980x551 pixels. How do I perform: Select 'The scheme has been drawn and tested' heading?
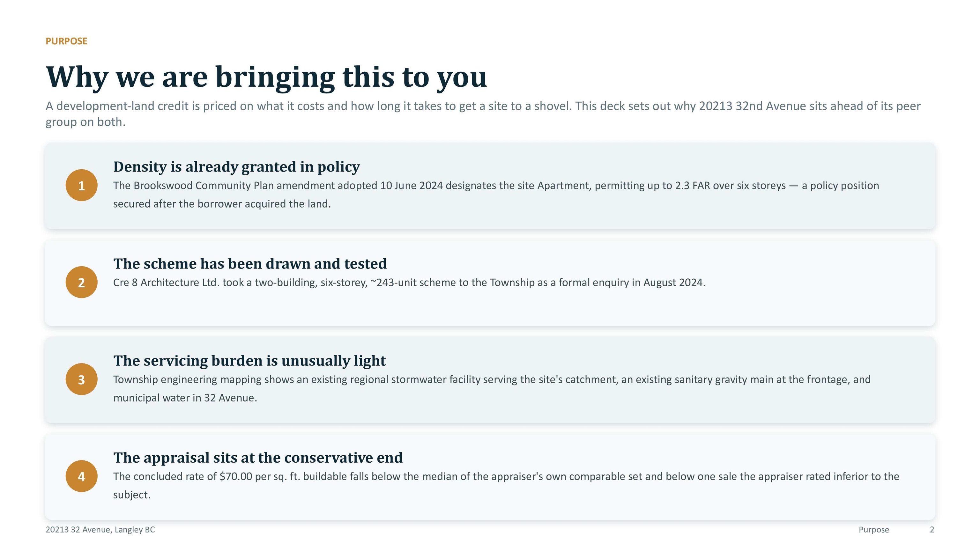click(250, 263)
